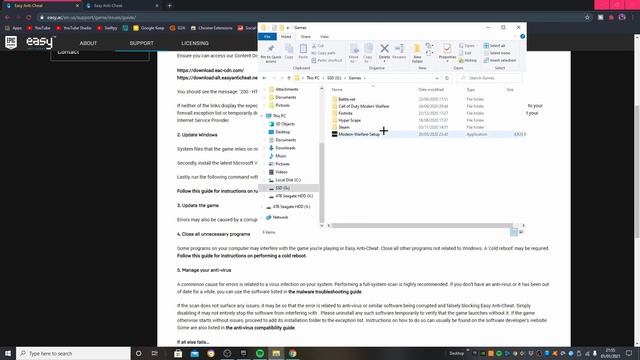The image size is (640, 360).
Task: Open ABOUT in the Easy Anti-Cheat site menu
Action: pyautogui.click(x=88, y=43)
